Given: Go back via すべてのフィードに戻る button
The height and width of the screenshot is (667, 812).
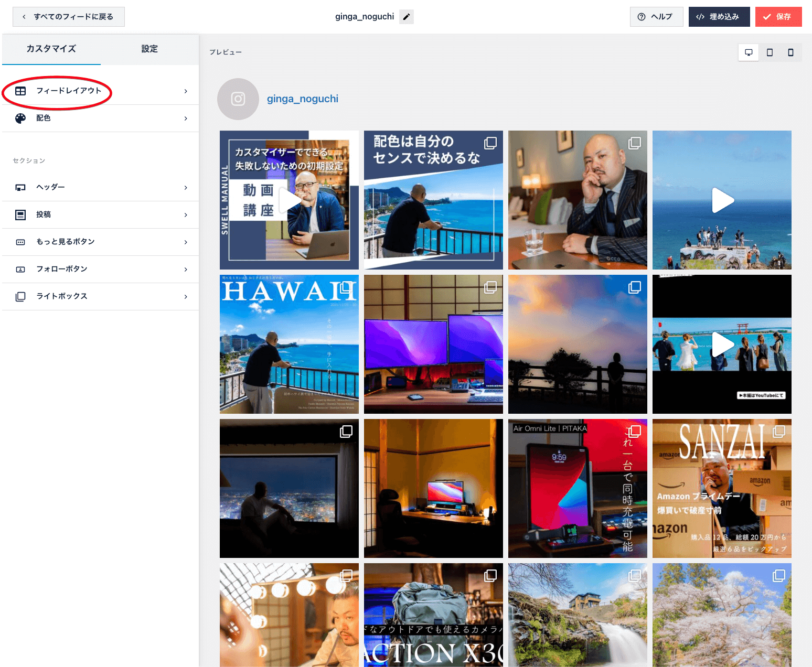Looking at the screenshot, I should (x=69, y=17).
